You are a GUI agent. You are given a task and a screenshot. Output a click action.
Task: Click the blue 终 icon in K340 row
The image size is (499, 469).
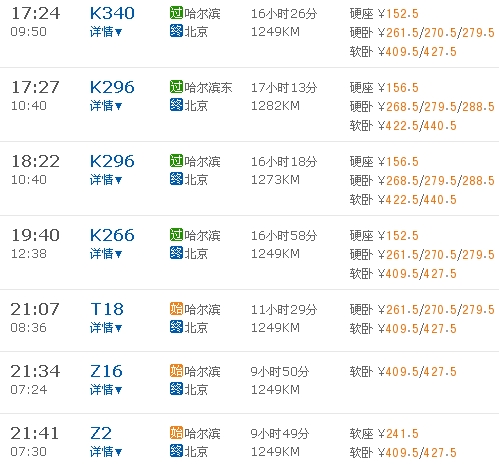pos(176,31)
